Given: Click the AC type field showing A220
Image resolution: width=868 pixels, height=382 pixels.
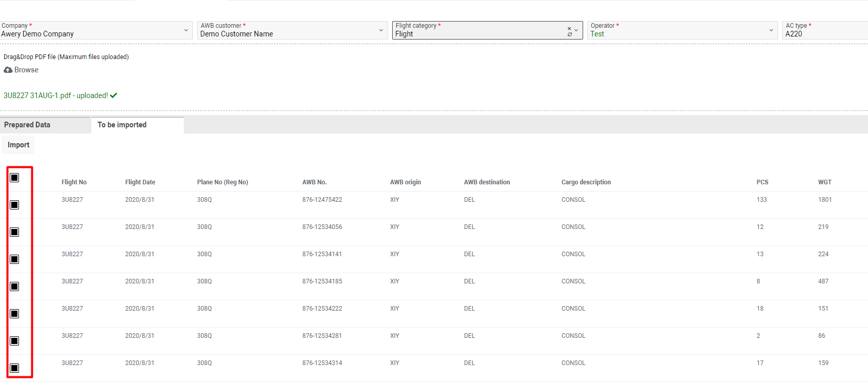Looking at the screenshot, I should point(821,33).
